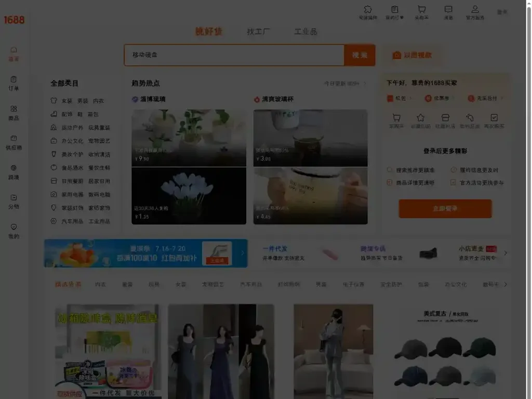Click the 淄博琉璃 trending thumbnail
The image size is (532, 399).
(189, 138)
